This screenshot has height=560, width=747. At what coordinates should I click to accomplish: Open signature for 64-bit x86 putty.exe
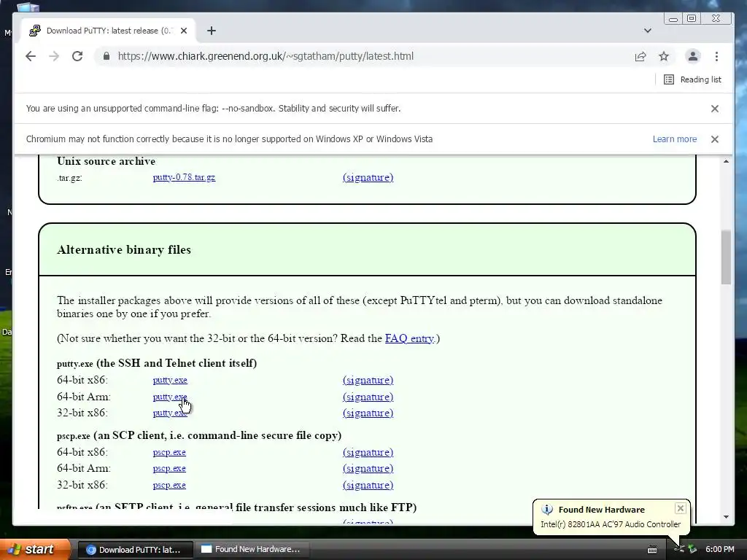pos(368,380)
